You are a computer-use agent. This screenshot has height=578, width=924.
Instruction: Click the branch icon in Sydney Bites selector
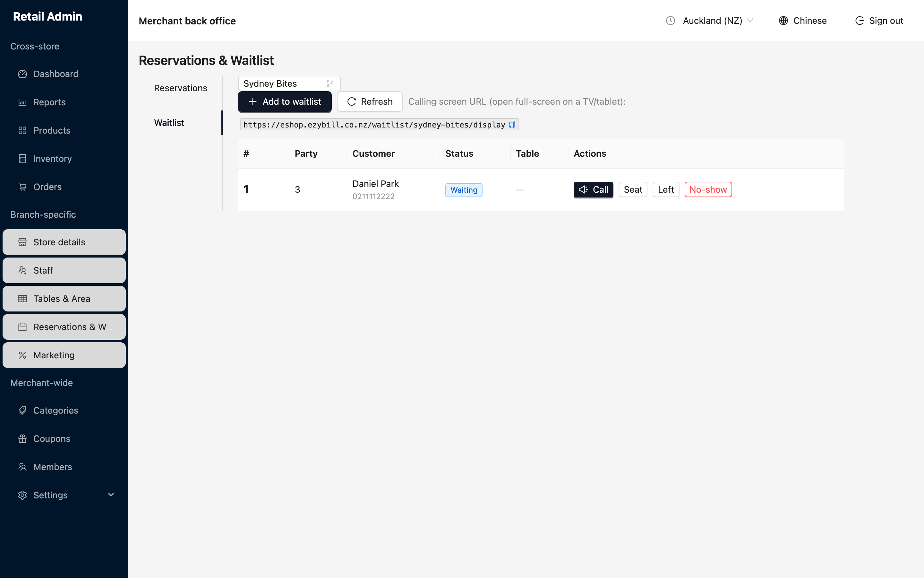pos(330,83)
